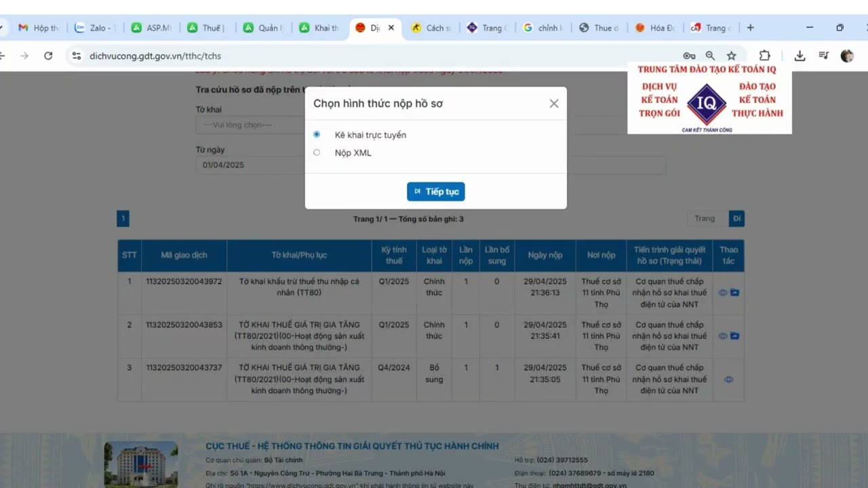The image size is (868, 488).
Task: Click the Từ ngày date field
Action: pos(250,165)
